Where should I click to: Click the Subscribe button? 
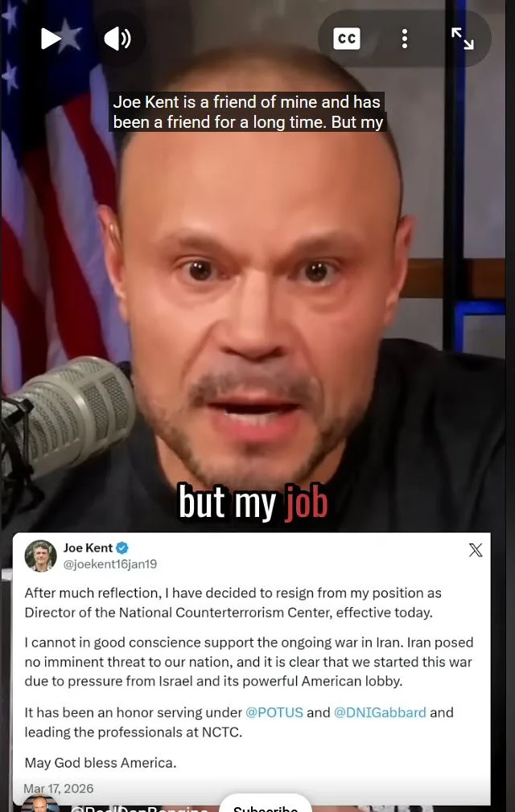click(266, 806)
